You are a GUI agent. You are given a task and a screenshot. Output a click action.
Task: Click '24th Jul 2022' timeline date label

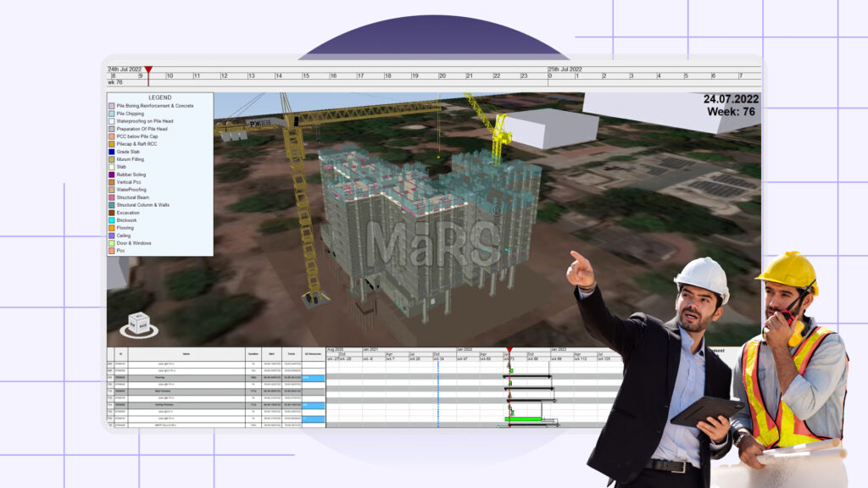coord(125,69)
